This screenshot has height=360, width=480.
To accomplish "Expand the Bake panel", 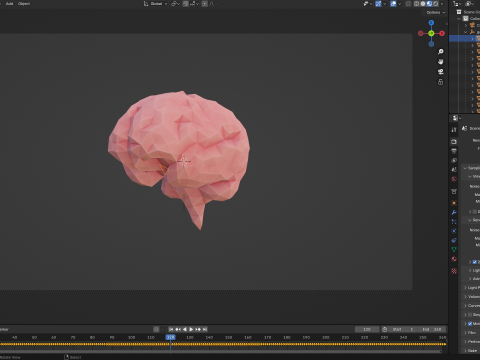I will (x=471, y=351).
